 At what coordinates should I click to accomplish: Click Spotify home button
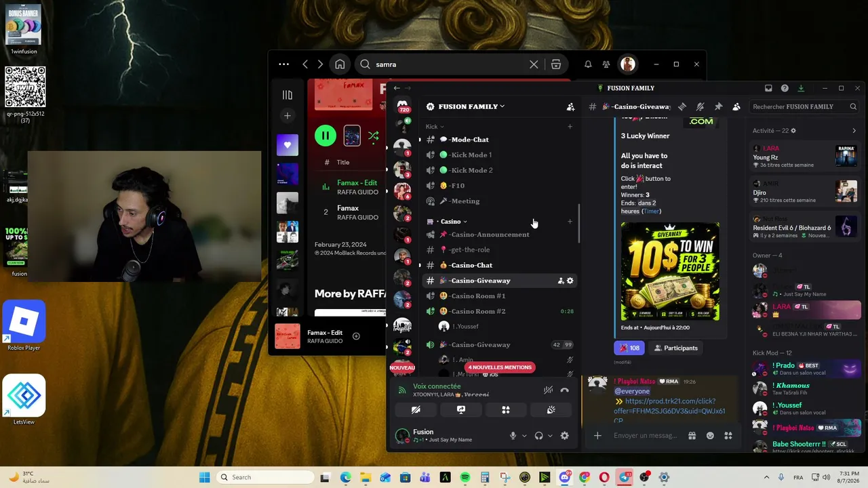(x=340, y=64)
